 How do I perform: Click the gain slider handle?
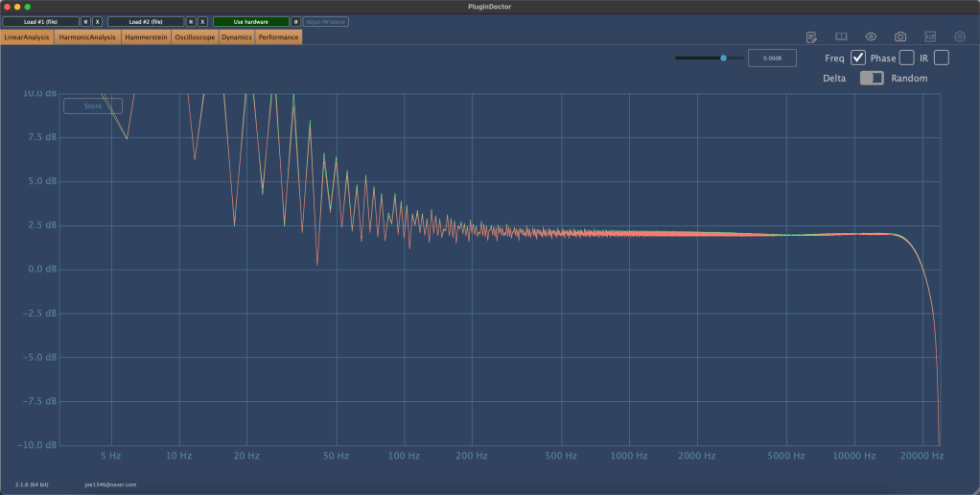coord(724,59)
